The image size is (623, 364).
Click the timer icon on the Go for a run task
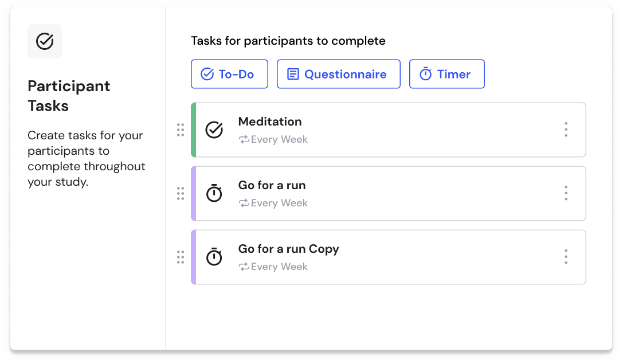coord(214,193)
